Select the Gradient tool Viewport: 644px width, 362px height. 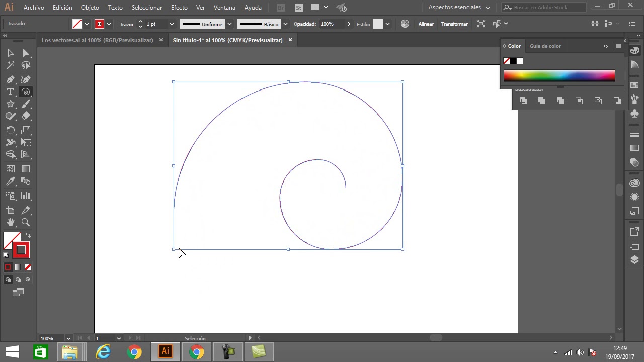[x=26, y=169]
